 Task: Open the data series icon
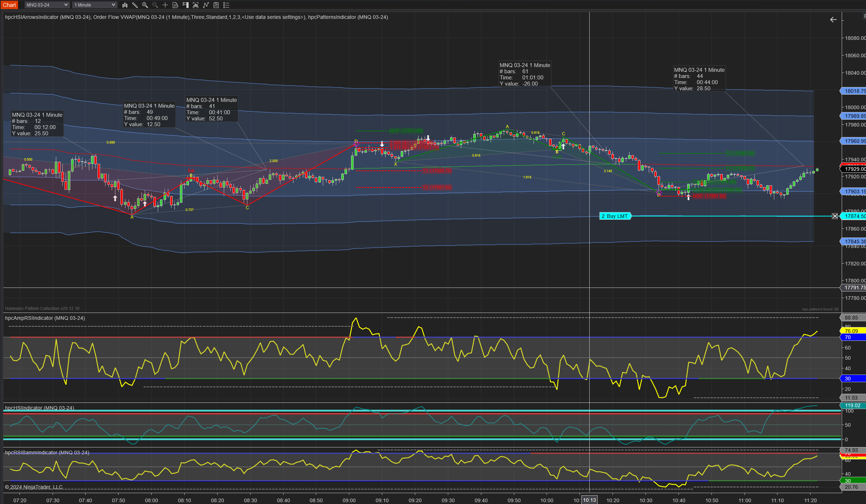pyautogui.click(x=195, y=5)
